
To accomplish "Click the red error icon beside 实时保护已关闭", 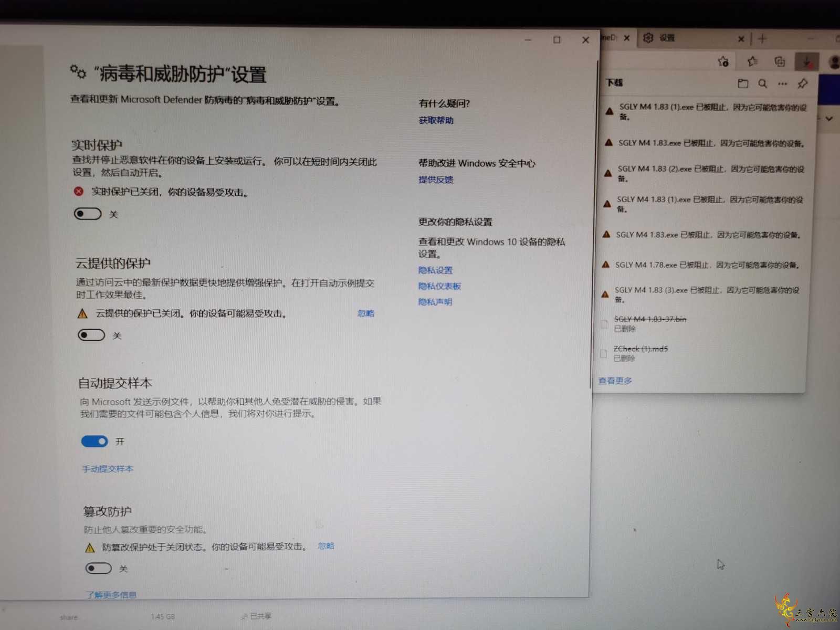I will coord(79,192).
